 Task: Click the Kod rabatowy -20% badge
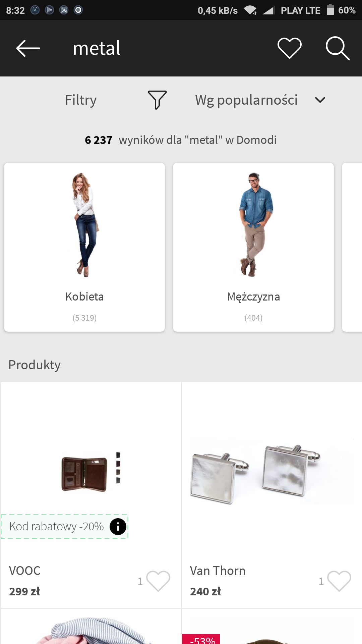[64, 527]
